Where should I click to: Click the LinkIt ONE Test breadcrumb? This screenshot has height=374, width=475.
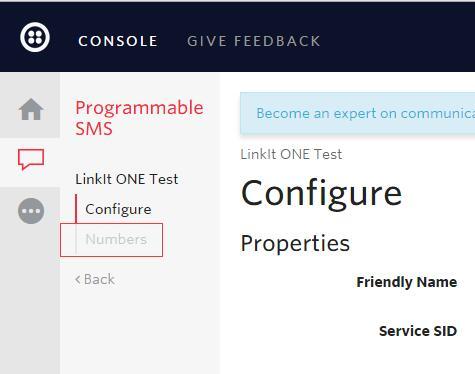pos(291,154)
